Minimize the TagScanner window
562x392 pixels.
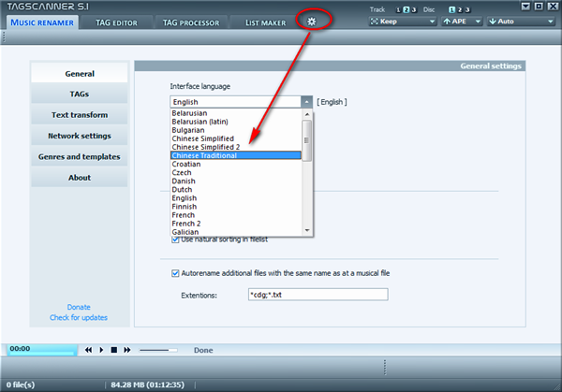(525, 7)
